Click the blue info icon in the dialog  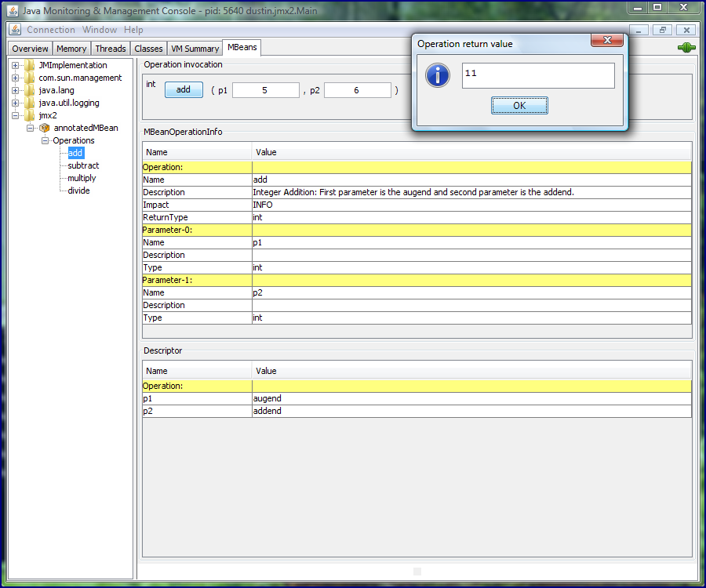click(437, 75)
